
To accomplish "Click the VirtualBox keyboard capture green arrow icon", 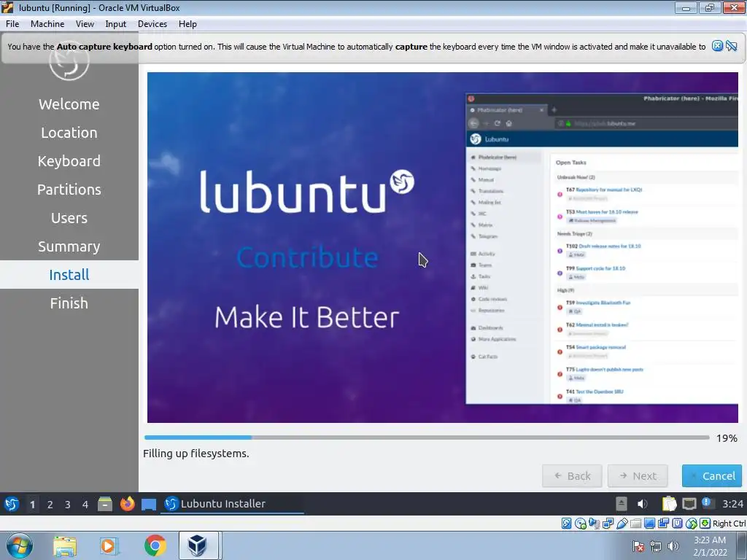I will pos(705,524).
